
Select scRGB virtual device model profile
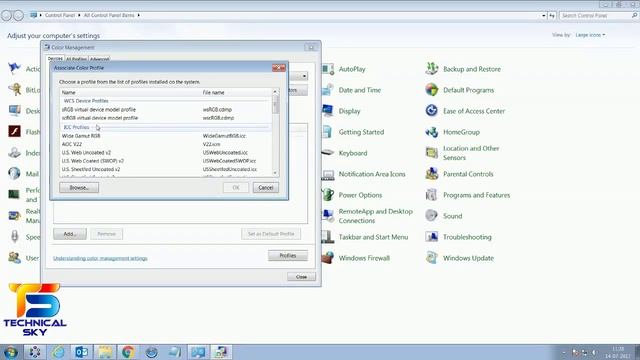click(x=166, y=118)
